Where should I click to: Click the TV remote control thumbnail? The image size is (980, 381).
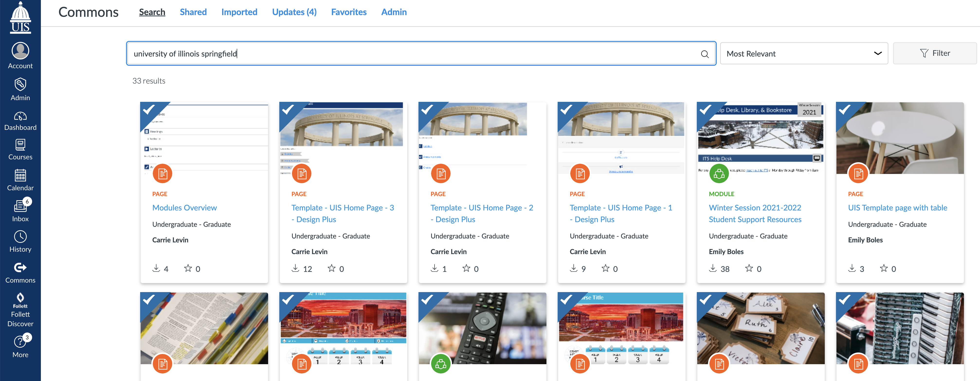pos(482,328)
